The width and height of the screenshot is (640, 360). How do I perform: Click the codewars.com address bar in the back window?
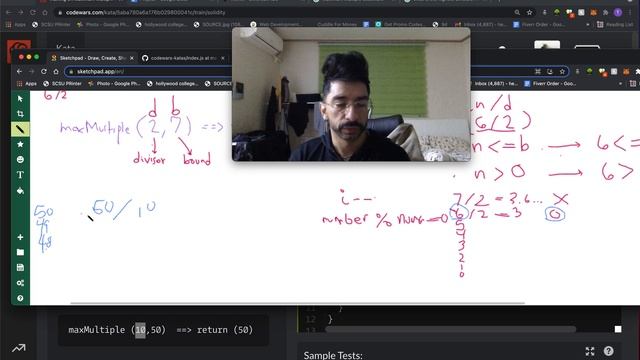click(286, 13)
